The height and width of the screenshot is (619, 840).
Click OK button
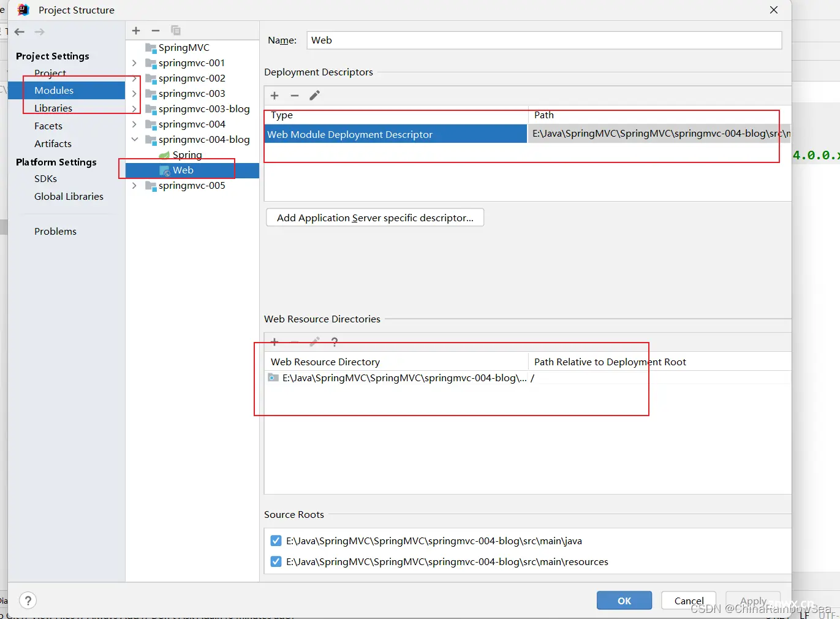tap(624, 601)
